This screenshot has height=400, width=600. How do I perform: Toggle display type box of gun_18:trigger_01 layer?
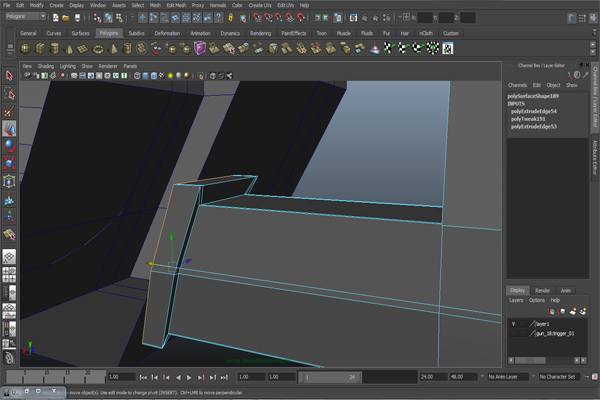click(x=523, y=333)
